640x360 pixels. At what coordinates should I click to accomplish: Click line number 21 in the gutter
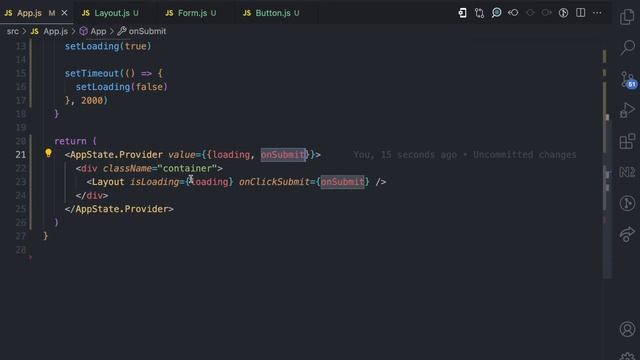click(21, 155)
